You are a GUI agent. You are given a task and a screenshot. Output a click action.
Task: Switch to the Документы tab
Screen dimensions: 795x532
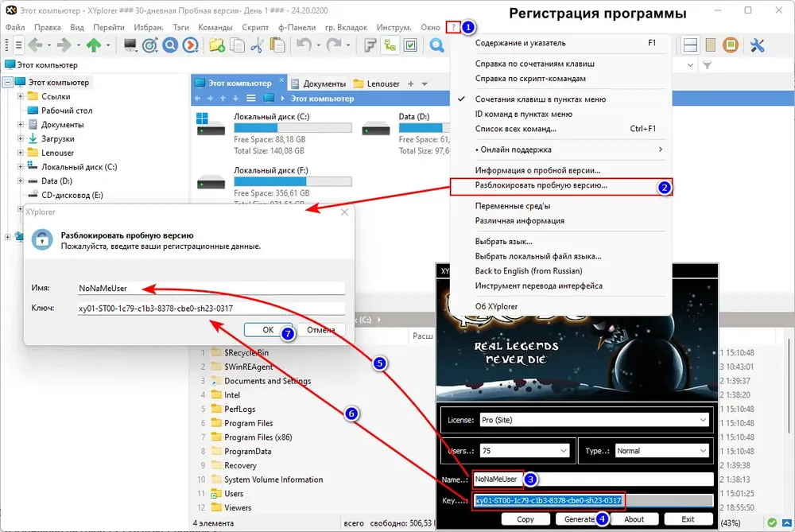[318, 83]
